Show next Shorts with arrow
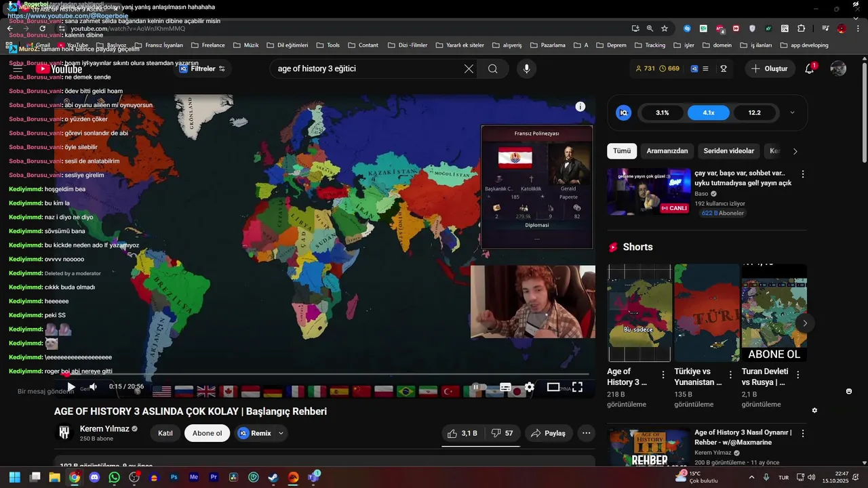 [805, 323]
